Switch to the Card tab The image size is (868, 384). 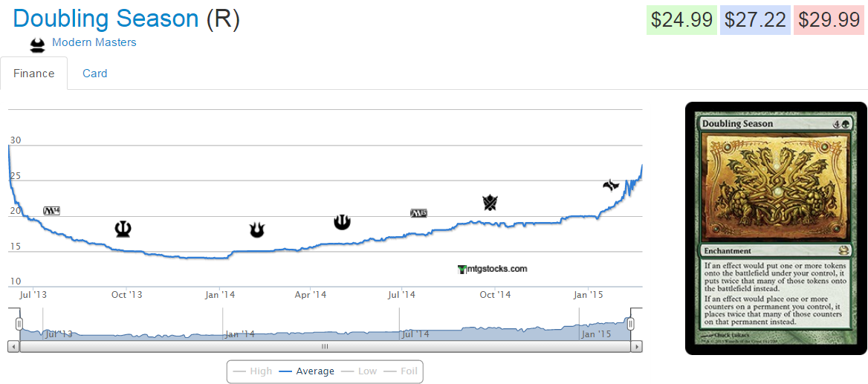[95, 74]
